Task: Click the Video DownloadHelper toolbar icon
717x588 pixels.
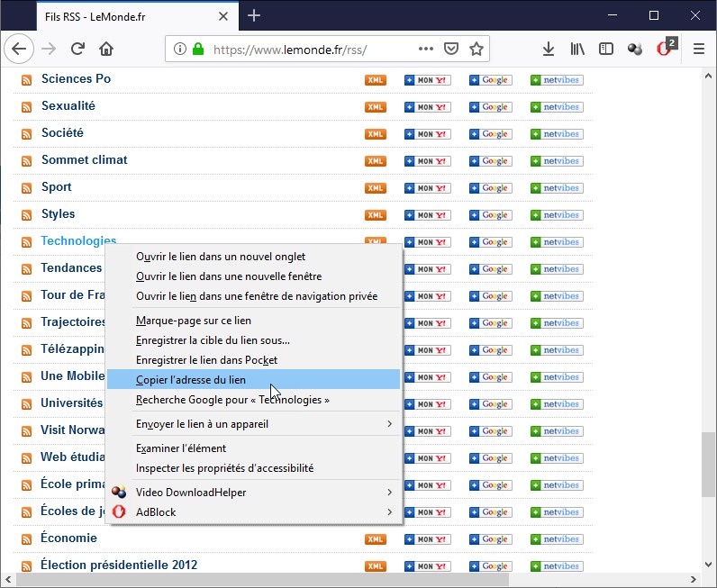Action: (x=636, y=49)
